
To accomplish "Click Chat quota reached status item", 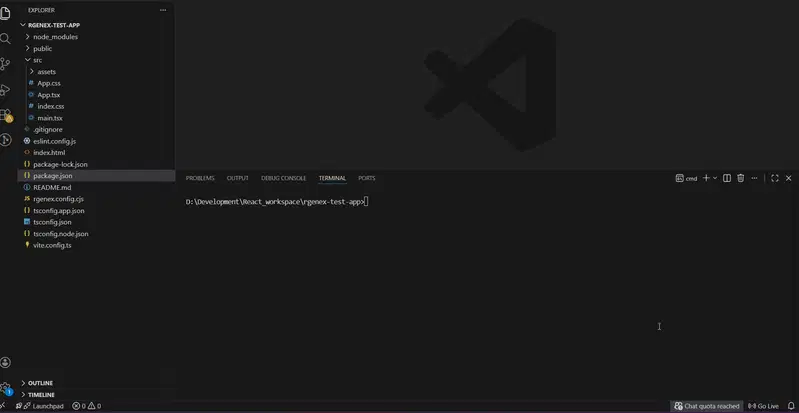I will pyautogui.click(x=706, y=406).
